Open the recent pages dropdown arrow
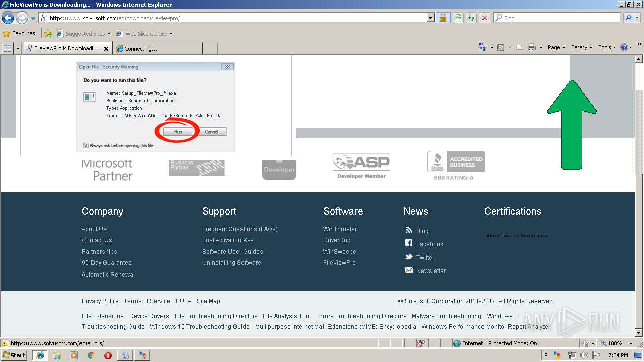 point(33,18)
